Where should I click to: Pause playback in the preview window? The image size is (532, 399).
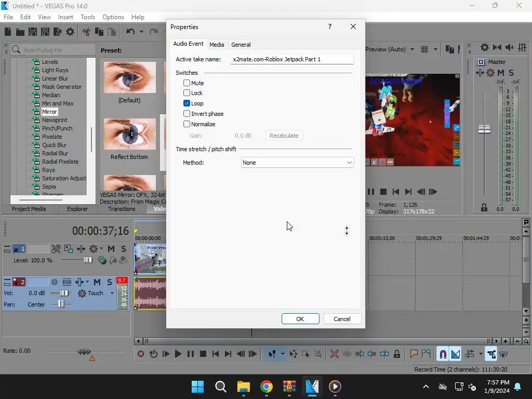[371, 192]
